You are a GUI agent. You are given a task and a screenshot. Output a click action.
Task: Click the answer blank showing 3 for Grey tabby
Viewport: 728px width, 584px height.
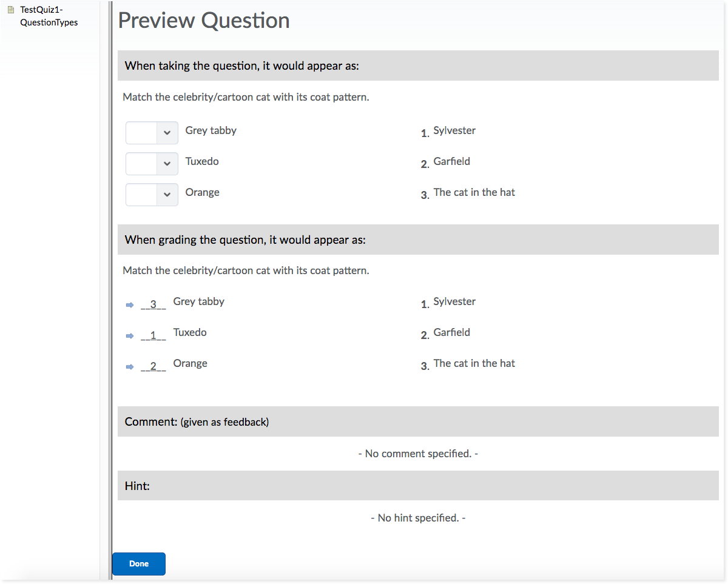(153, 304)
